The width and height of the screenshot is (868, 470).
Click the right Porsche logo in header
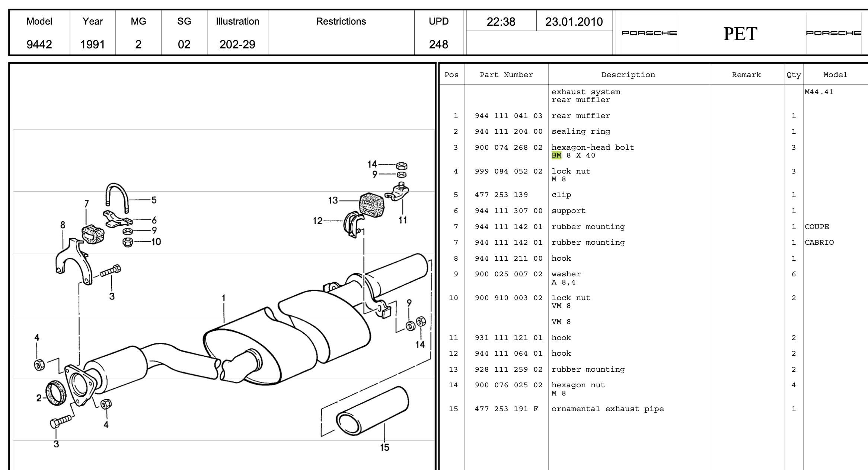point(833,33)
